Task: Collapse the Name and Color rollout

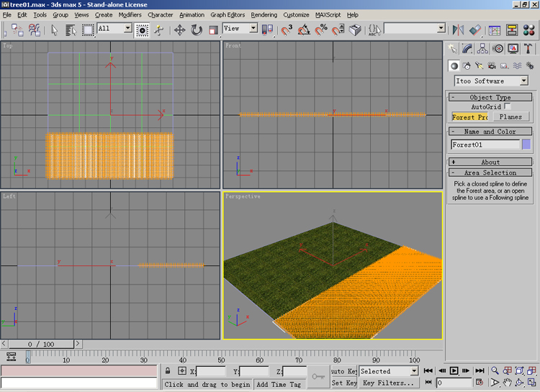Action: tap(490, 131)
